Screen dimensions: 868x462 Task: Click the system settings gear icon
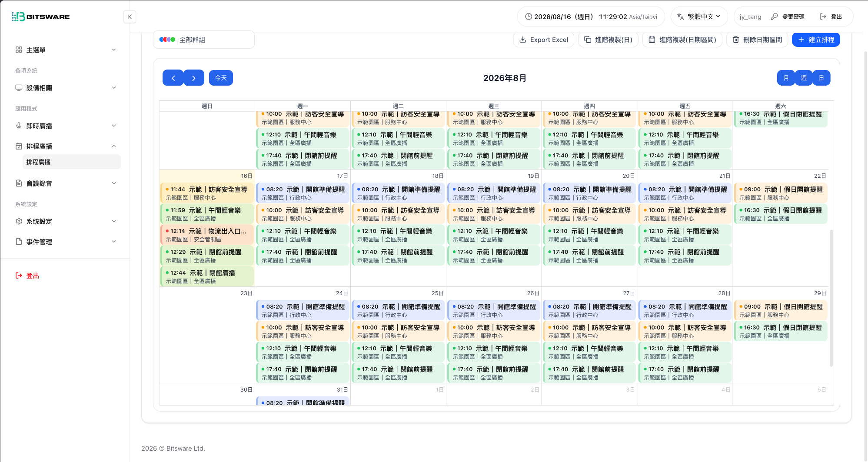[x=19, y=221]
